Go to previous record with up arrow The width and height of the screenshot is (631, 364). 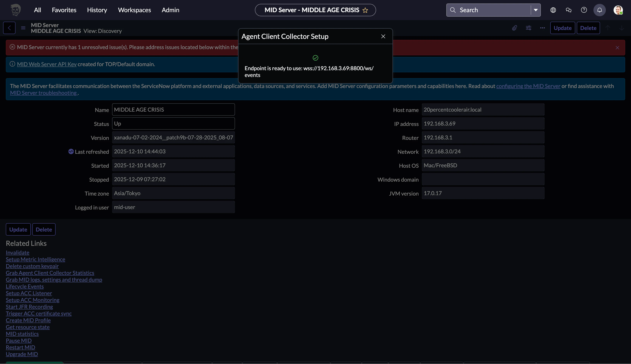click(x=608, y=28)
